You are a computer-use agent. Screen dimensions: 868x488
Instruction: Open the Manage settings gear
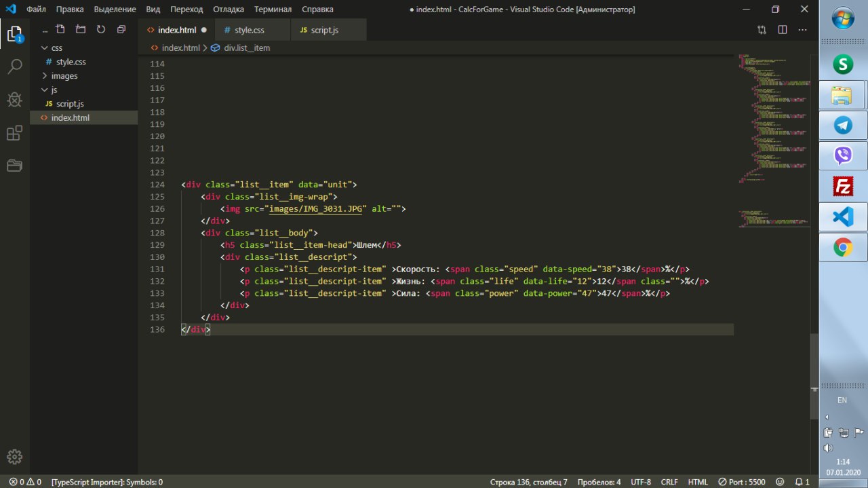pos(14,457)
